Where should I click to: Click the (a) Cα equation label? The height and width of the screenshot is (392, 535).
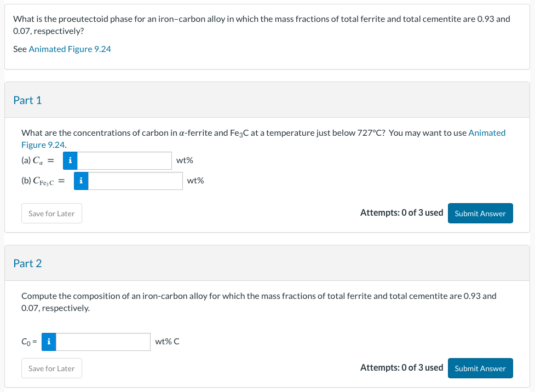(38, 161)
